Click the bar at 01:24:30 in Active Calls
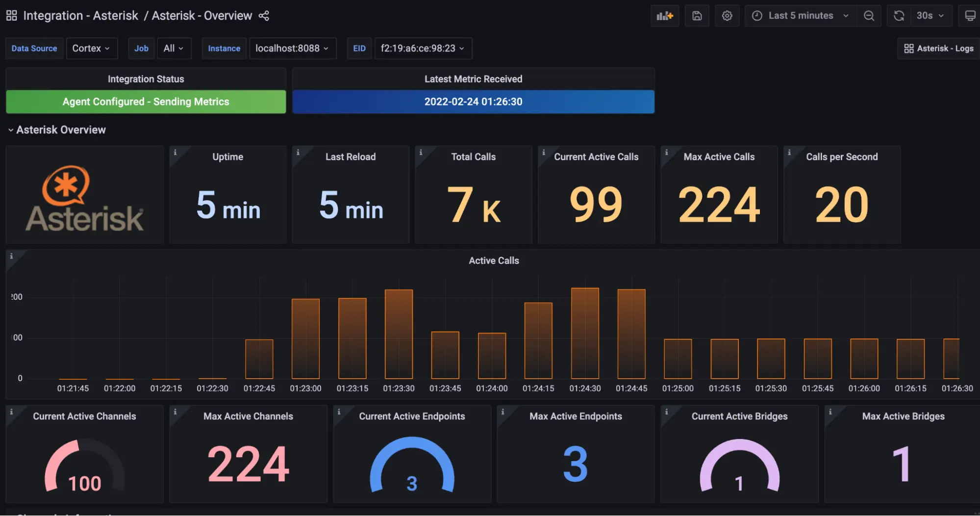The width and height of the screenshot is (980, 516). coord(585,334)
